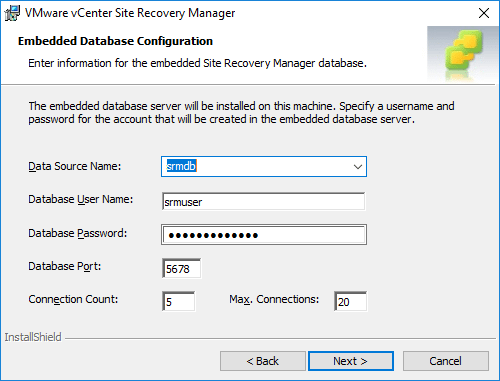Proceed with the Next button

(x=351, y=361)
